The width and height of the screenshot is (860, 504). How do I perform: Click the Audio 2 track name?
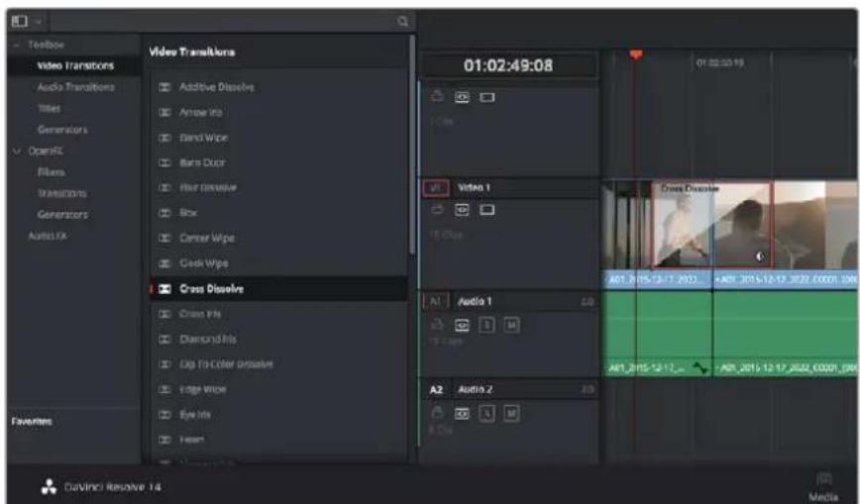click(x=475, y=389)
